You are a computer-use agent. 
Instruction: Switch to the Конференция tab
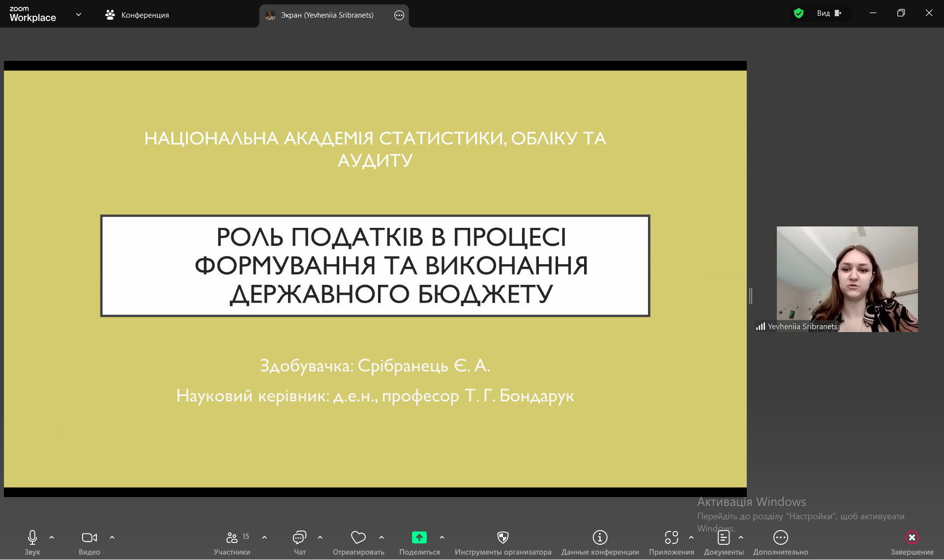point(137,15)
